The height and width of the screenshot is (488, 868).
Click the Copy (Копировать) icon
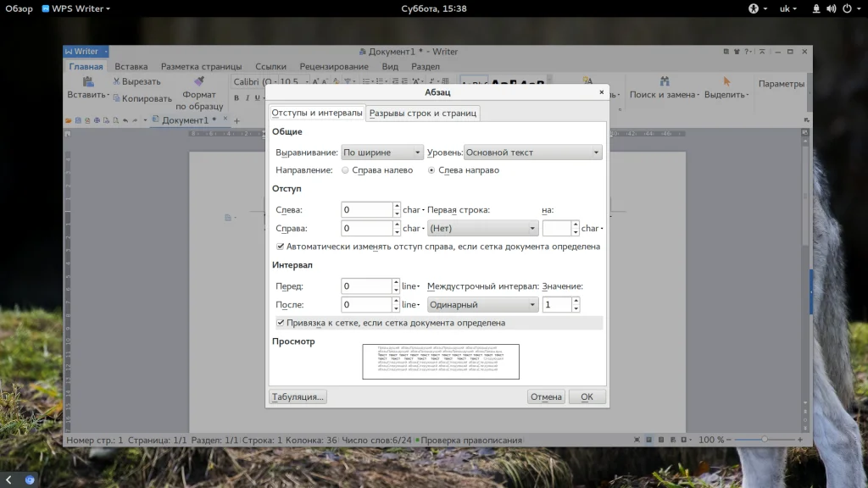point(117,98)
